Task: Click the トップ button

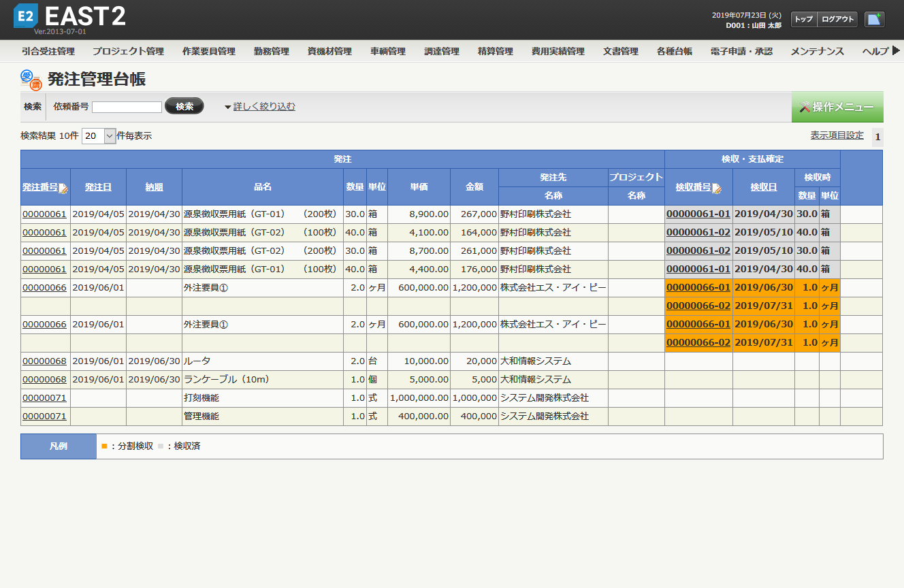Action: tap(804, 19)
